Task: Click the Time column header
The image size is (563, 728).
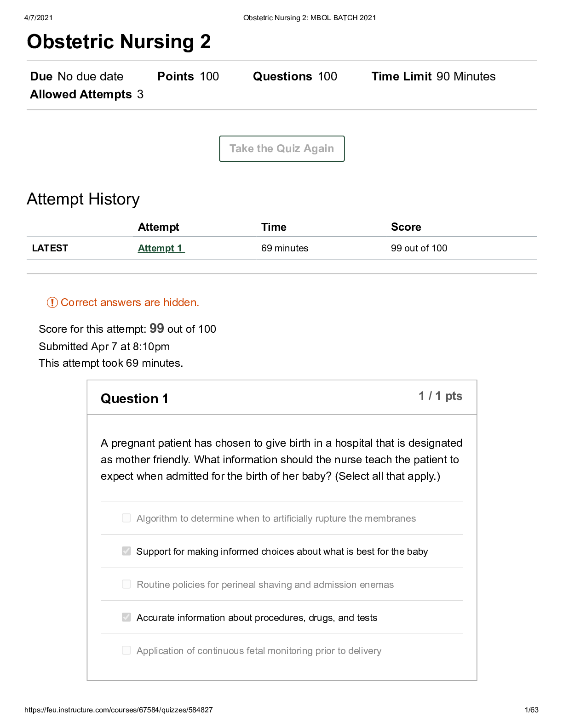Action: [x=274, y=227]
